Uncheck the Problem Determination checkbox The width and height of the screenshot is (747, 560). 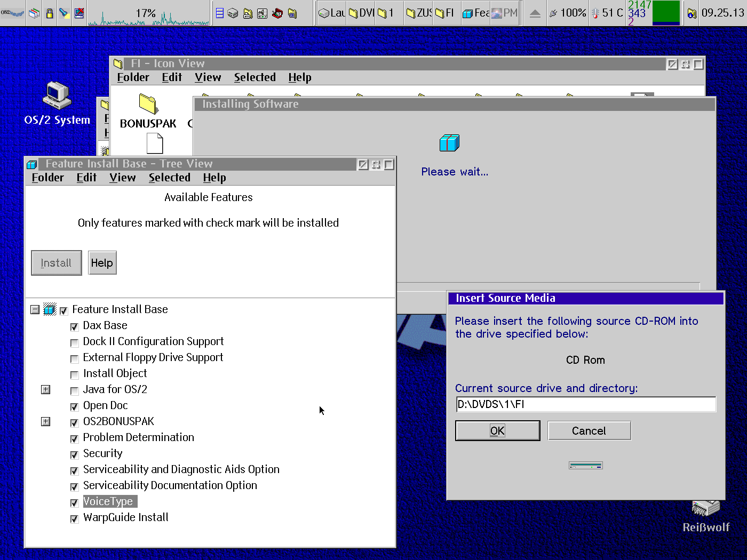click(74, 438)
